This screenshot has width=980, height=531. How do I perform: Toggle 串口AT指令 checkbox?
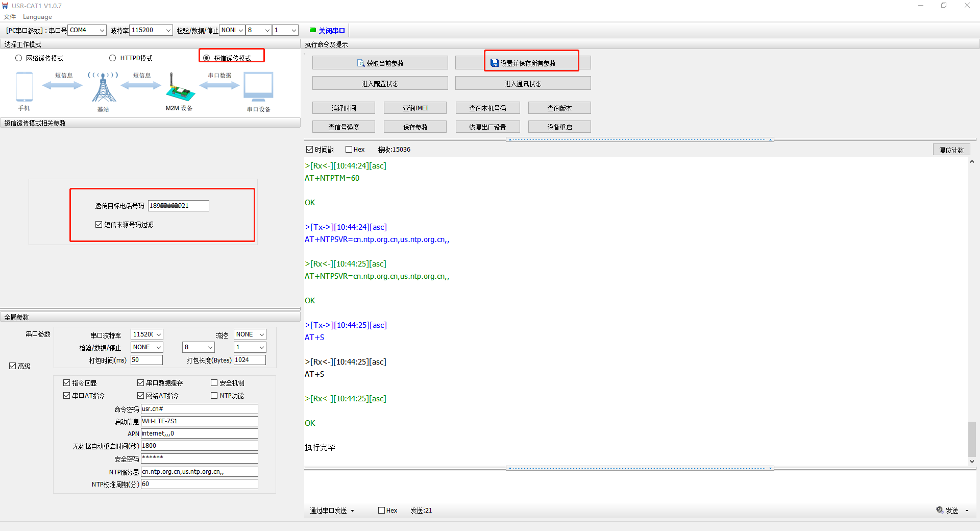[x=66, y=396]
